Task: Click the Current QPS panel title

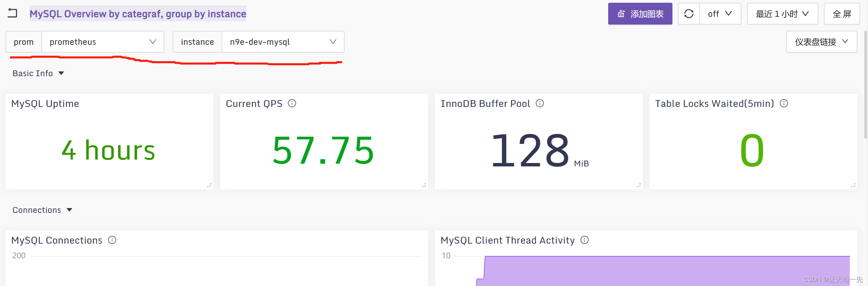Action: click(x=254, y=104)
